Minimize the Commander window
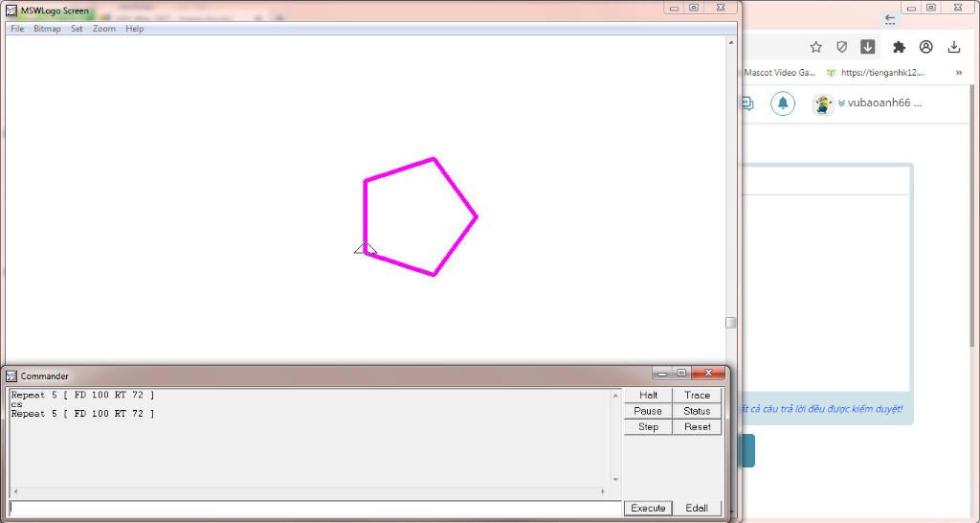980x523 pixels. (x=662, y=373)
